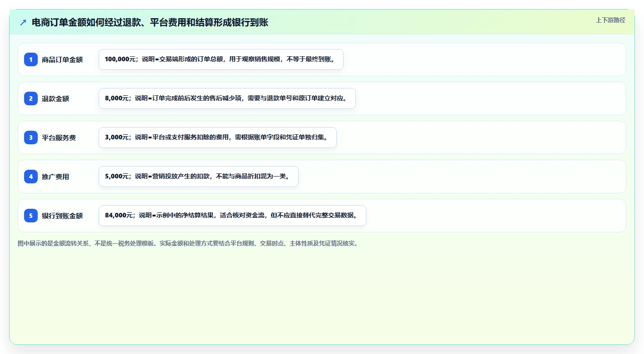Click the arrow icon beside the title

coord(23,23)
